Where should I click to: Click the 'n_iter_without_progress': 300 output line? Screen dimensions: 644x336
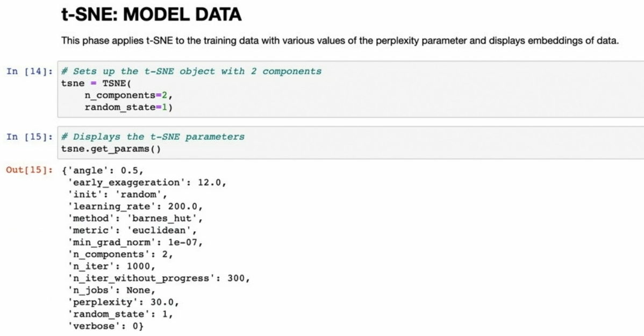[x=159, y=278]
